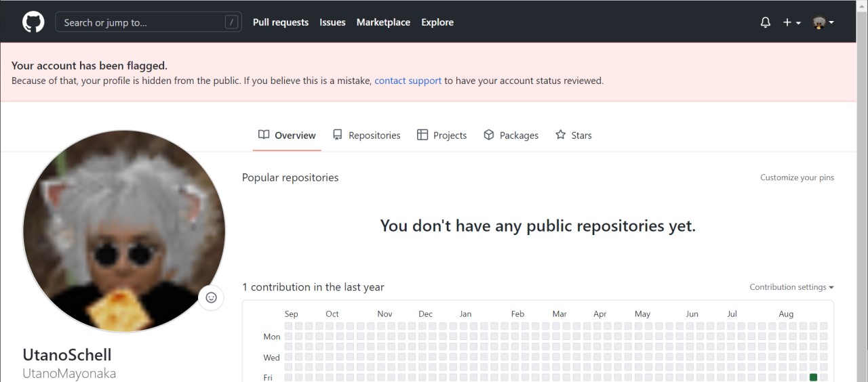Visit the Marketplace link
Viewport: 868px width, 382px height.
pos(383,22)
